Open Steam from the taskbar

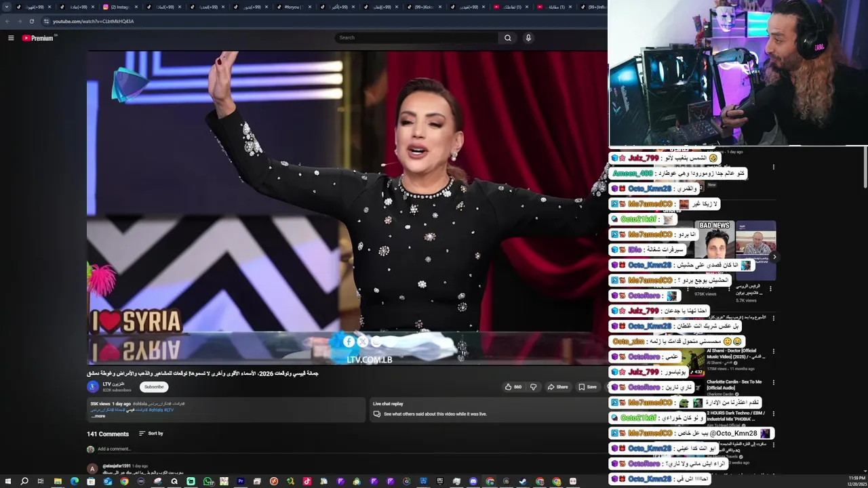pos(522,481)
